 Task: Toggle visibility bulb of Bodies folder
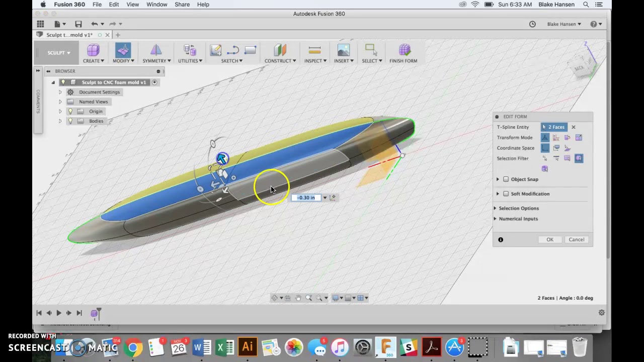click(70, 121)
